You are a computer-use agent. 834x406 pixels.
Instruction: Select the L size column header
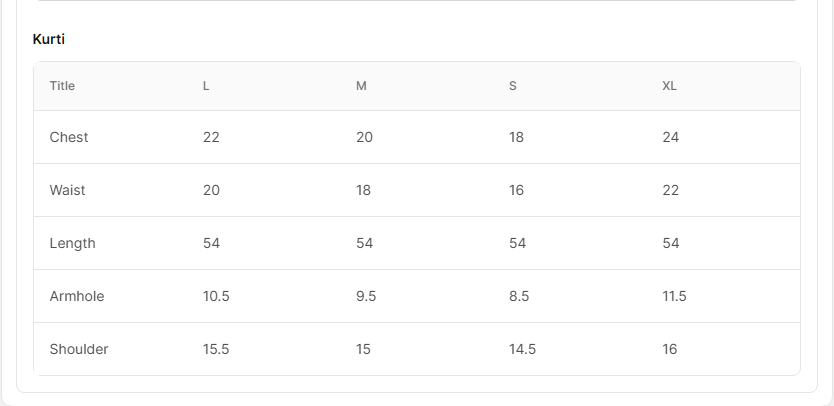pos(206,86)
